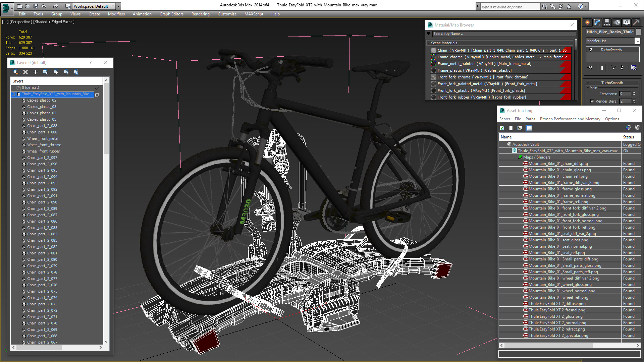Open the Modifier List dropdown
The width and height of the screenshot is (644, 362).
tap(613, 41)
